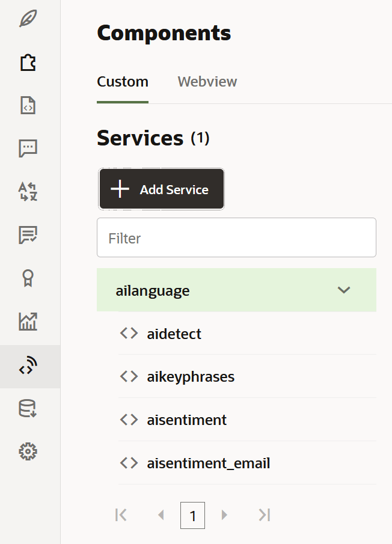Open the aikeyphrases component

191,377
